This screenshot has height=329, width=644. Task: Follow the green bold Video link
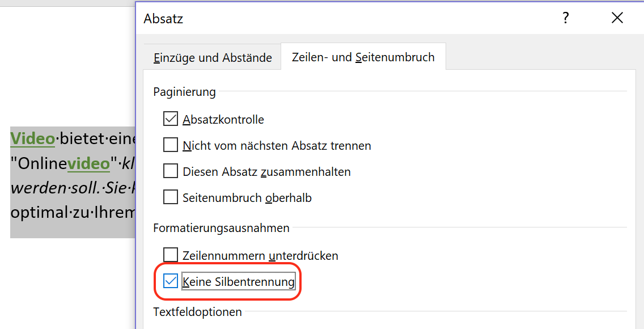32,139
